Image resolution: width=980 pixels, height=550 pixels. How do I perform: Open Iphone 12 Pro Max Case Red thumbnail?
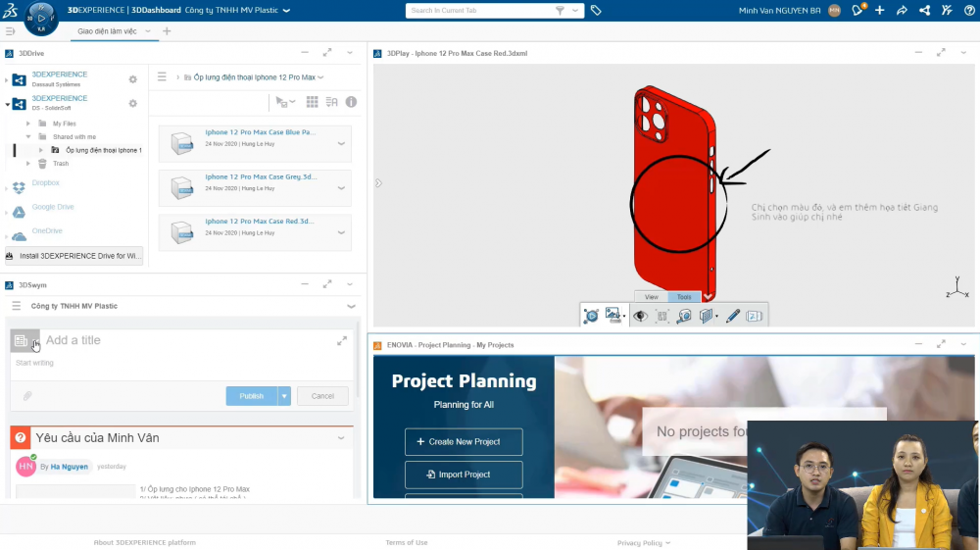tap(182, 232)
